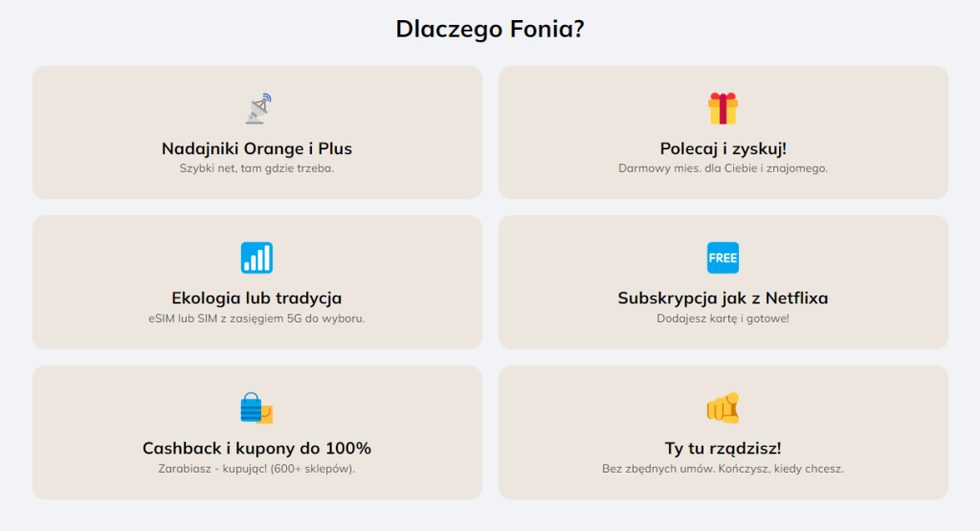Click the blue signal bars icon
The width and height of the screenshot is (980, 531).
coord(256,257)
